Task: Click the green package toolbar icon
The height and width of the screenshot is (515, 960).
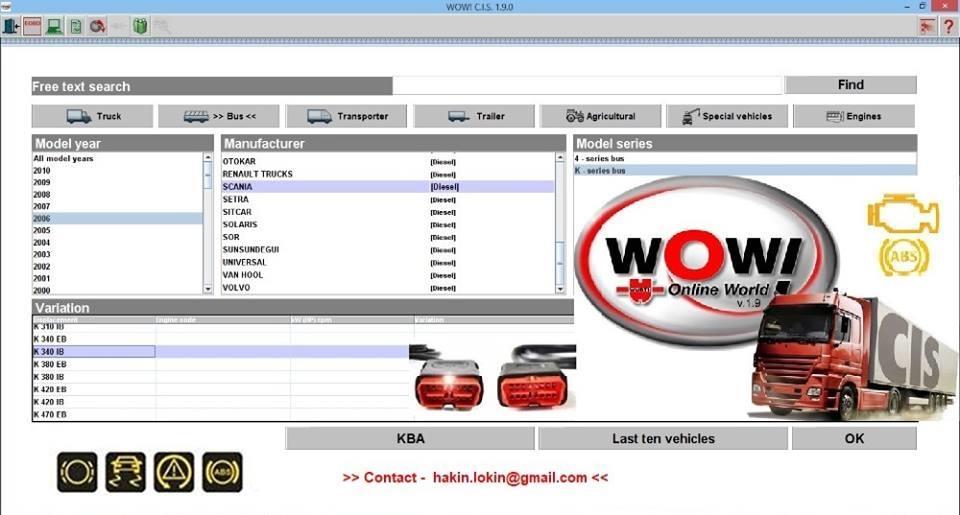Action: pyautogui.click(x=140, y=26)
